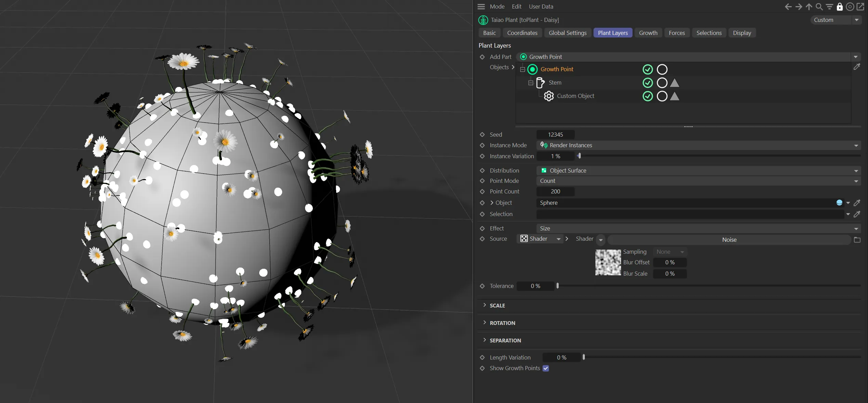Viewport: 868px width, 403px height.
Task: Open panel in new window icon
Action: (x=860, y=7)
